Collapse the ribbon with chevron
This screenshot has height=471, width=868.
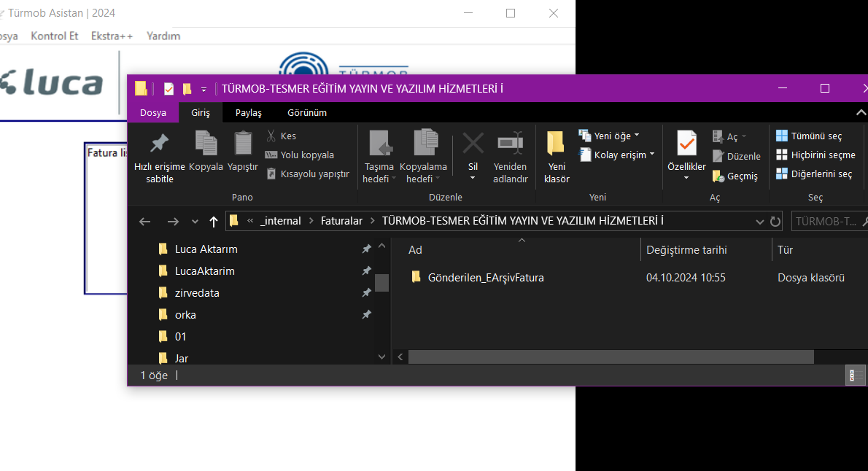coord(861,112)
